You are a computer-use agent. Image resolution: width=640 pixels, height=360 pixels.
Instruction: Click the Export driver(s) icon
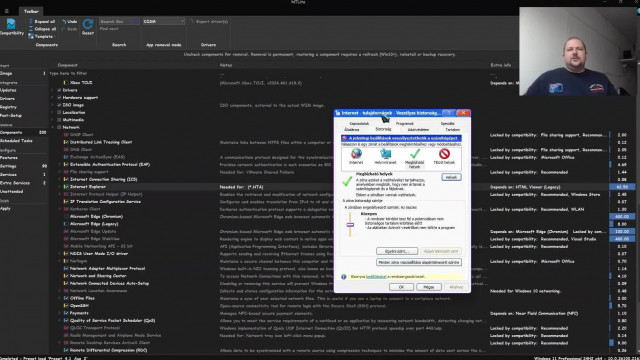[192, 21]
